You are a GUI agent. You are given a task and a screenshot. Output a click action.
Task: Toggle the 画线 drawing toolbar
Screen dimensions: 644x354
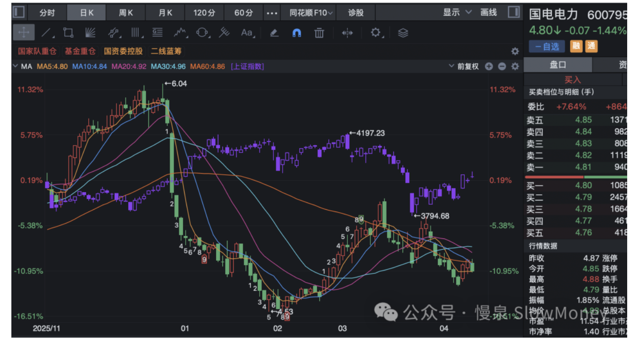click(x=489, y=13)
